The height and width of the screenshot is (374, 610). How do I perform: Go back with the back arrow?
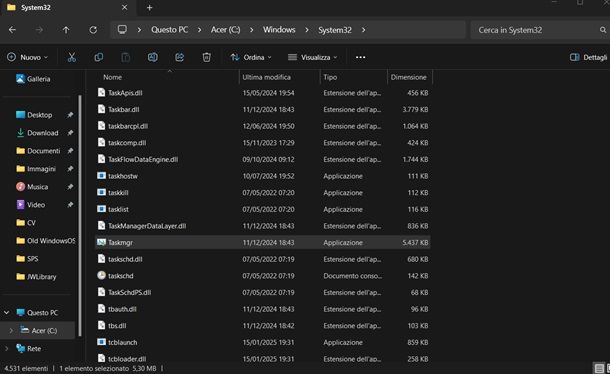point(12,30)
